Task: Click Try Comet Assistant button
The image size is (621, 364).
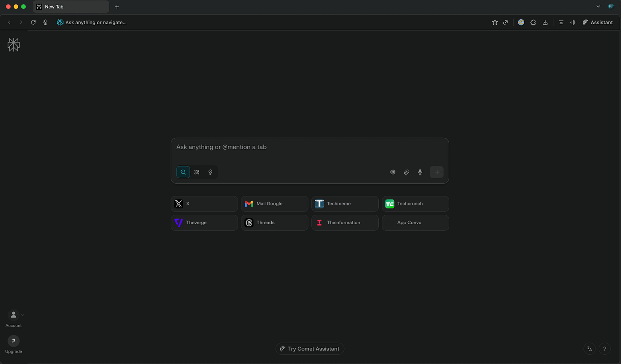Action: [310, 349]
